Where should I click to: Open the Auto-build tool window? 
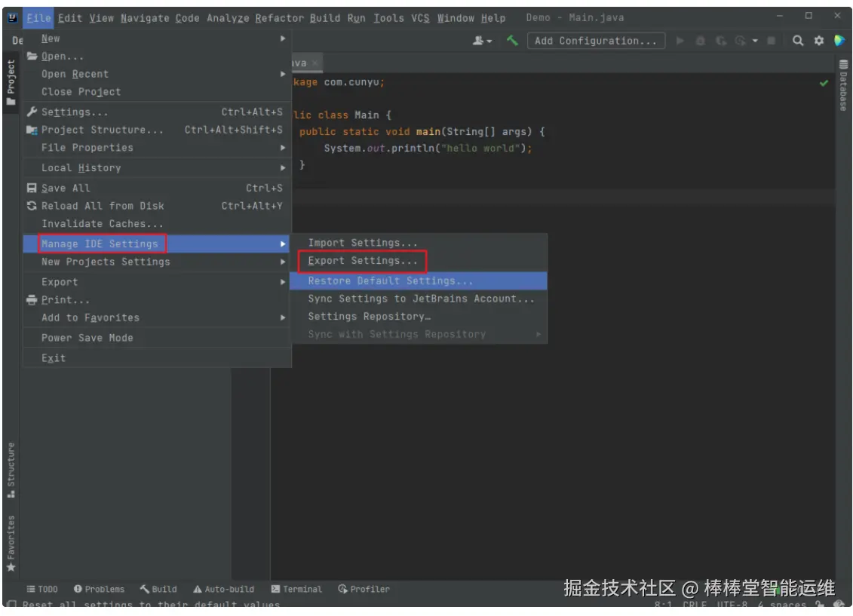pos(223,589)
